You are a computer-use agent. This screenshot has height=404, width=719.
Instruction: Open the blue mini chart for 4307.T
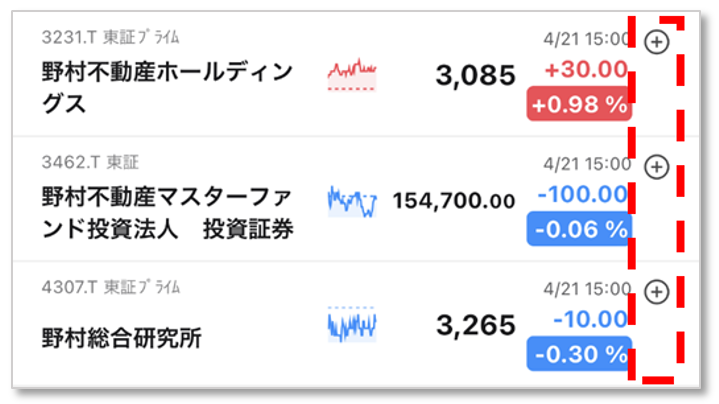(x=352, y=325)
